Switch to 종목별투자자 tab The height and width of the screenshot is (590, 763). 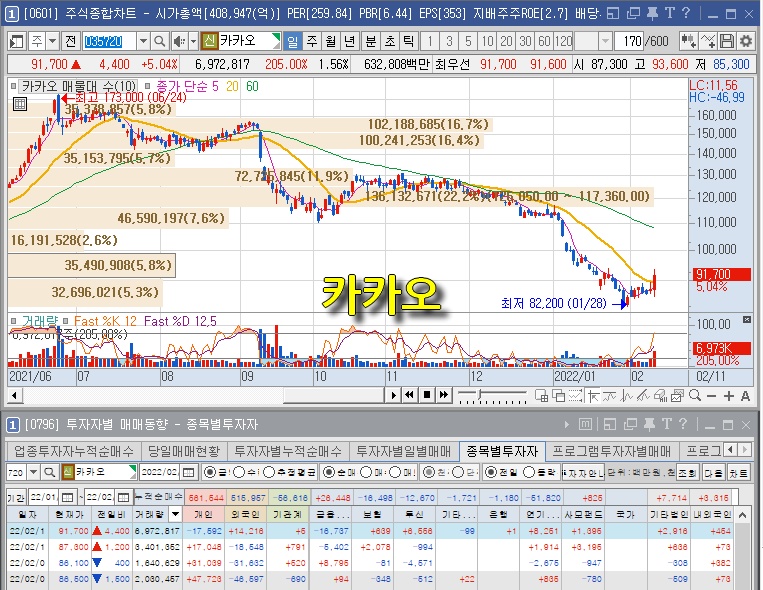tap(502, 451)
